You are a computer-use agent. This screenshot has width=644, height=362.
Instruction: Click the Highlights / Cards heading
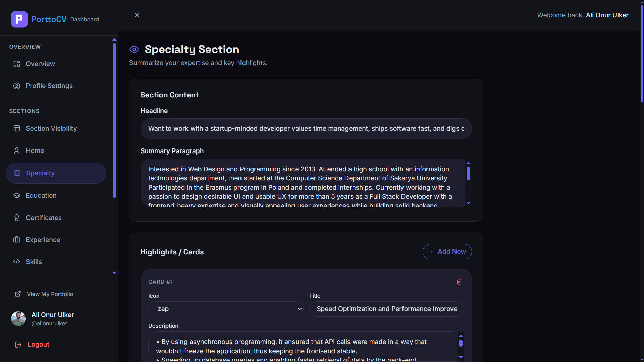pyautogui.click(x=172, y=252)
